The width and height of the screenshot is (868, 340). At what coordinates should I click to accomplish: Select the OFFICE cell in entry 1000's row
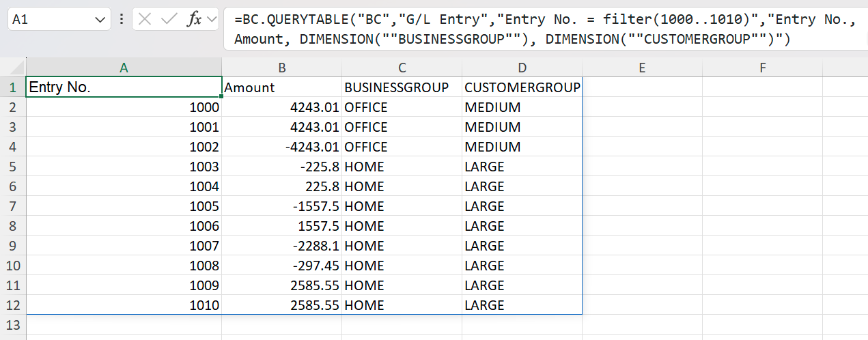(x=402, y=107)
